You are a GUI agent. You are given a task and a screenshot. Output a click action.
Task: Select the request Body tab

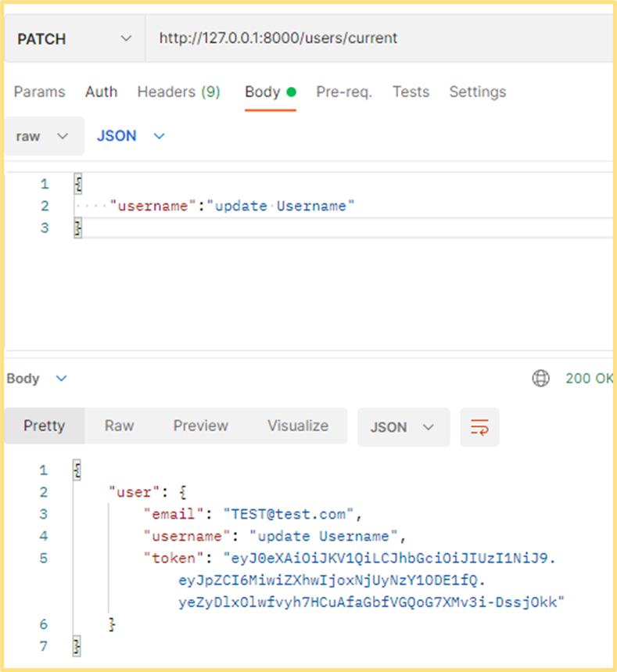point(271,92)
